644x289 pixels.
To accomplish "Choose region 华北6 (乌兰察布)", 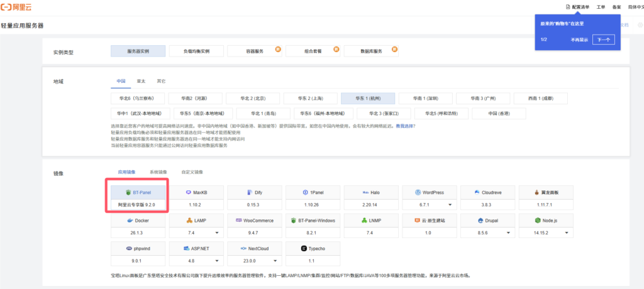I will pyautogui.click(x=138, y=99).
